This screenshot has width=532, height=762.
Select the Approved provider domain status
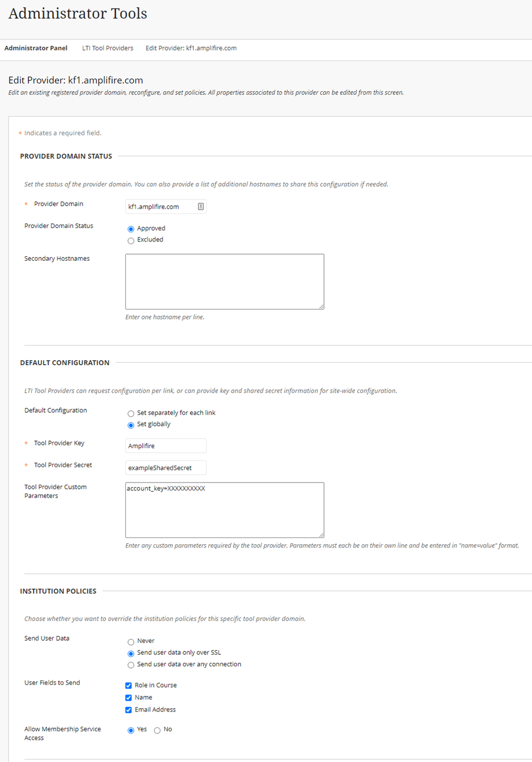click(x=131, y=228)
